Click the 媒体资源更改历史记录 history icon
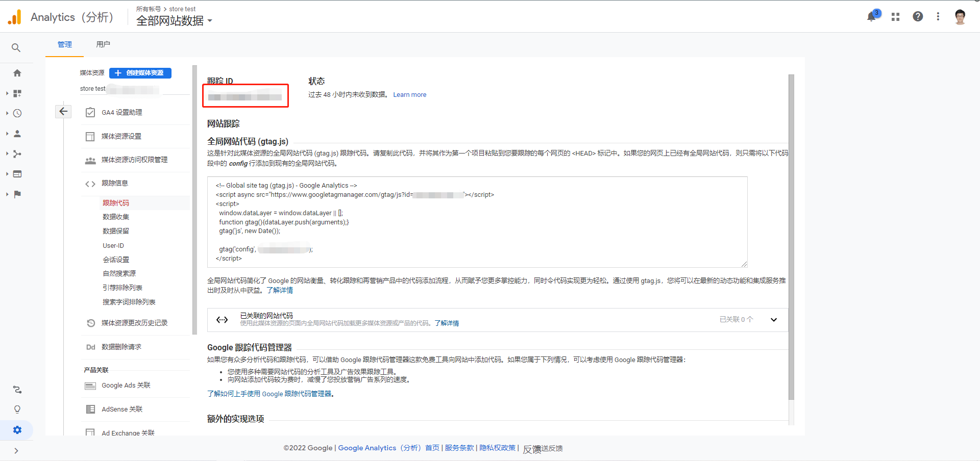 click(x=90, y=323)
